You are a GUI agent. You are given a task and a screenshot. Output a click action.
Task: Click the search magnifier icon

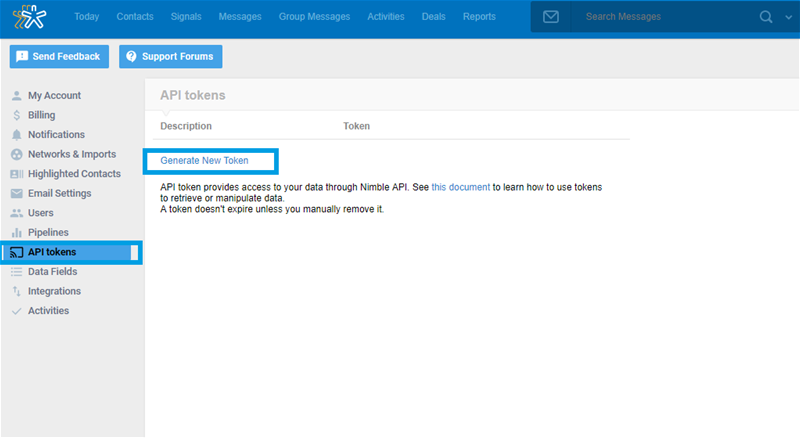click(766, 17)
